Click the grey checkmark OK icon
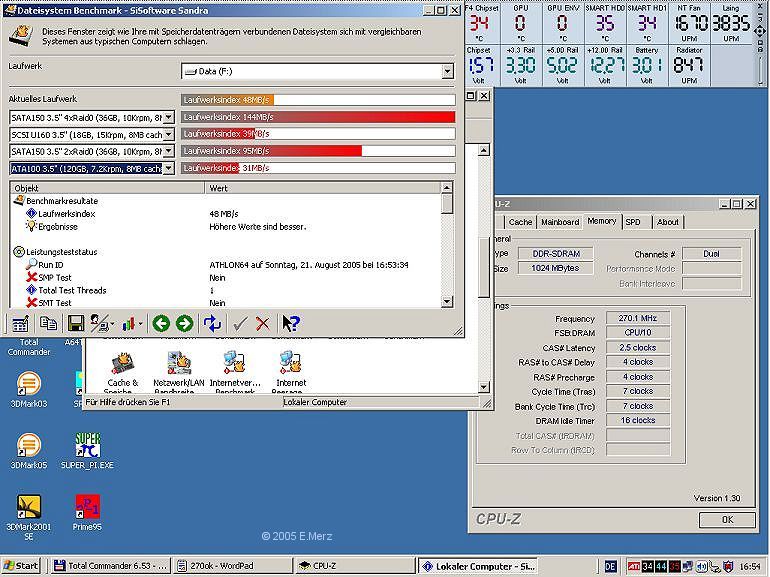The image size is (770, 577). [x=240, y=324]
